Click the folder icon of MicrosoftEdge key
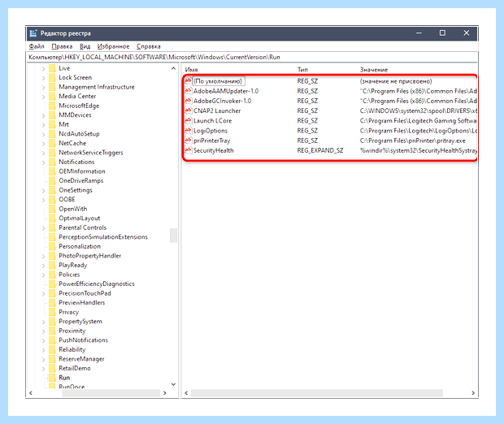504x424 pixels. tap(52, 106)
